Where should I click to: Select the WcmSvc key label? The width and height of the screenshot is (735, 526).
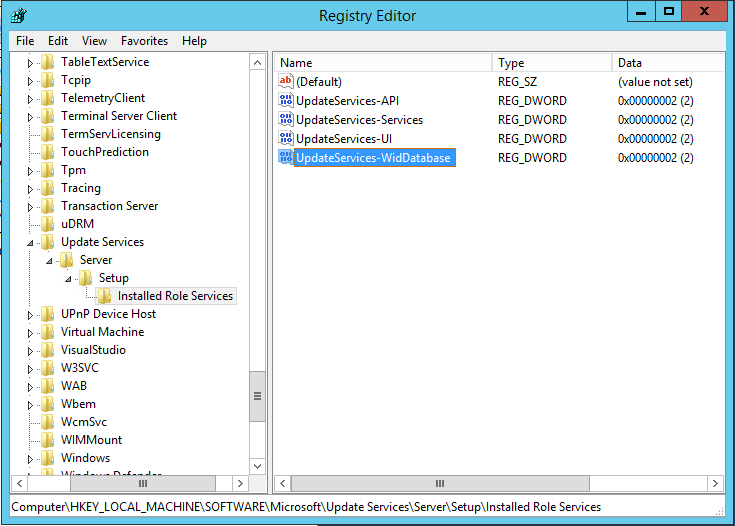84,422
